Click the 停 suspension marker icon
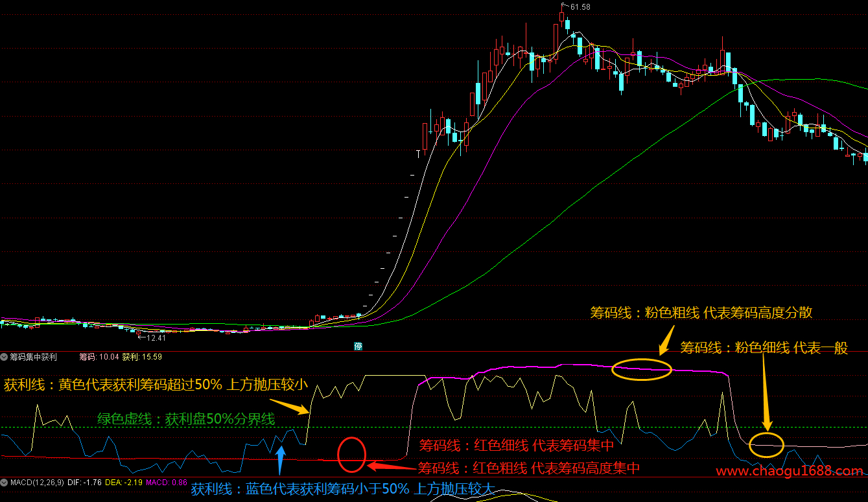Screen dimensions: 868x502 pyautogui.click(x=358, y=347)
